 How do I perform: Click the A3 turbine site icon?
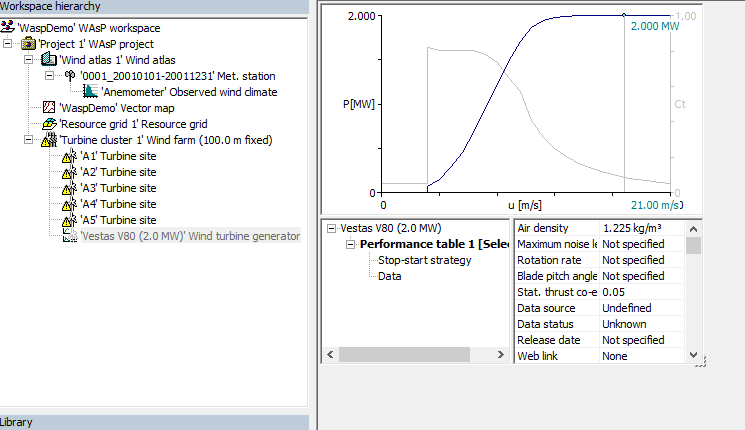[69, 188]
